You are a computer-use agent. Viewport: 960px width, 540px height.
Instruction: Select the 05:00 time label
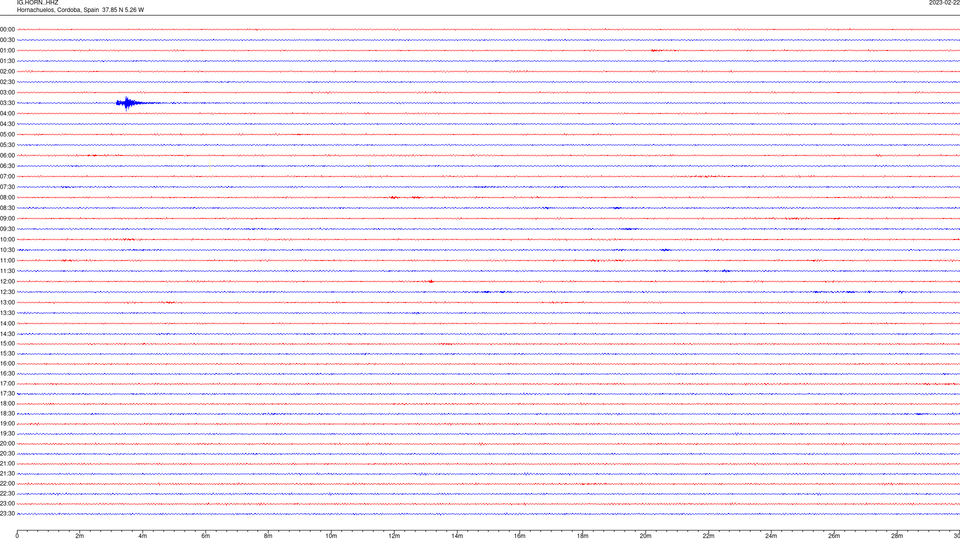7,135
